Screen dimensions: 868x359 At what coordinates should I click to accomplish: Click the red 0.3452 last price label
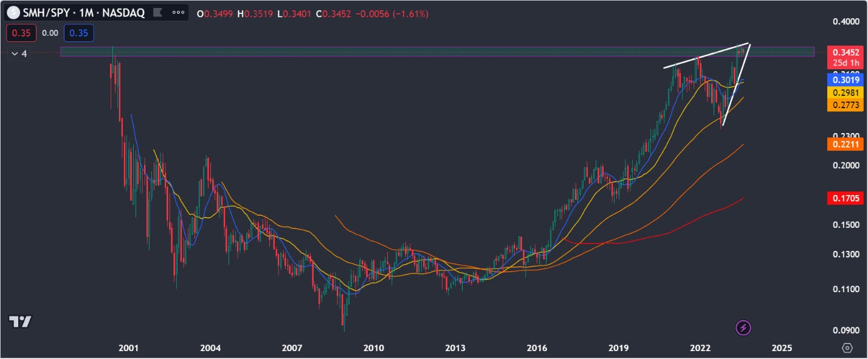[846, 53]
